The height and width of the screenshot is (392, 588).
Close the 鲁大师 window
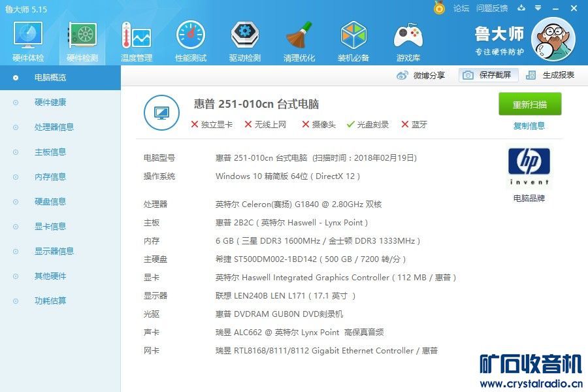(574, 8)
